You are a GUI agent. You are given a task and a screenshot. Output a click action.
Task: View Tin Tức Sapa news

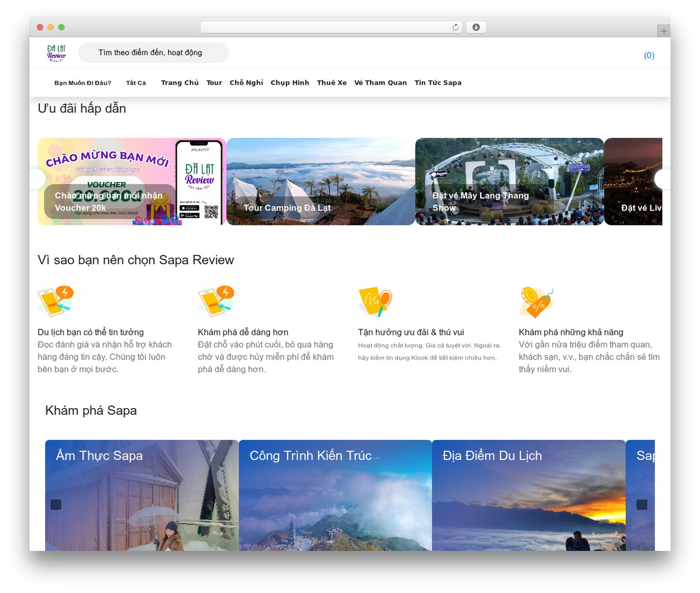pos(438,83)
